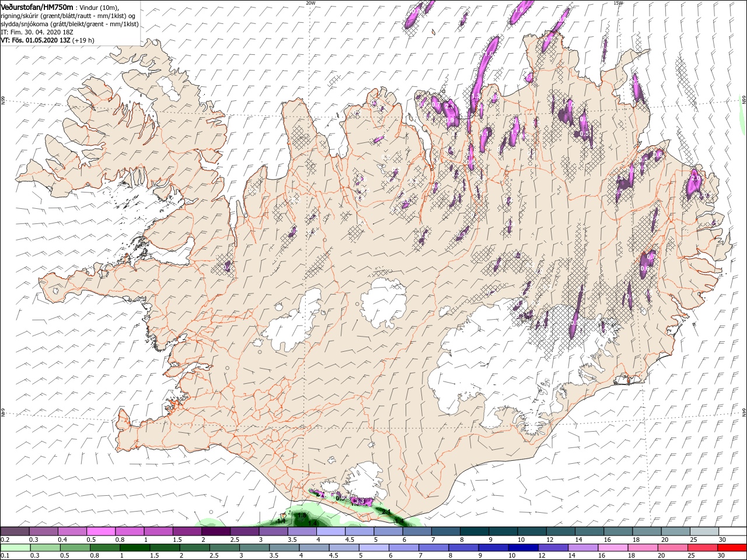Click the "4.5" label under the upper legend row
The height and width of the screenshot is (560, 747).
click(x=350, y=540)
